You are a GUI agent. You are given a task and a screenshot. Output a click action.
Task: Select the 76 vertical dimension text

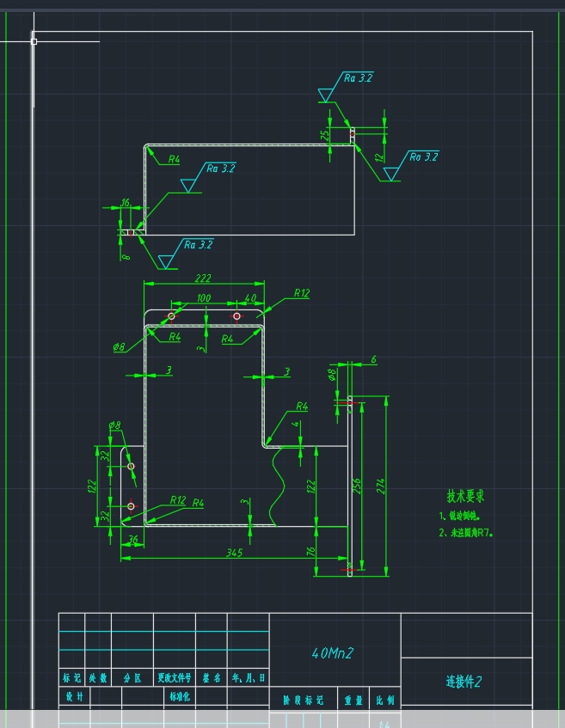click(x=310, y=552)
